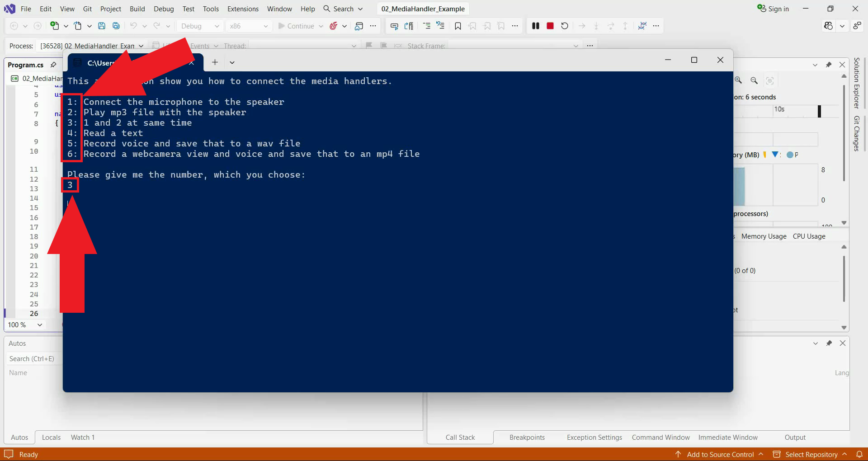The width and height of the screenshot is (868, 461).
Task: Click the Find in Files toolbar icon
Action: coord(359,26)
